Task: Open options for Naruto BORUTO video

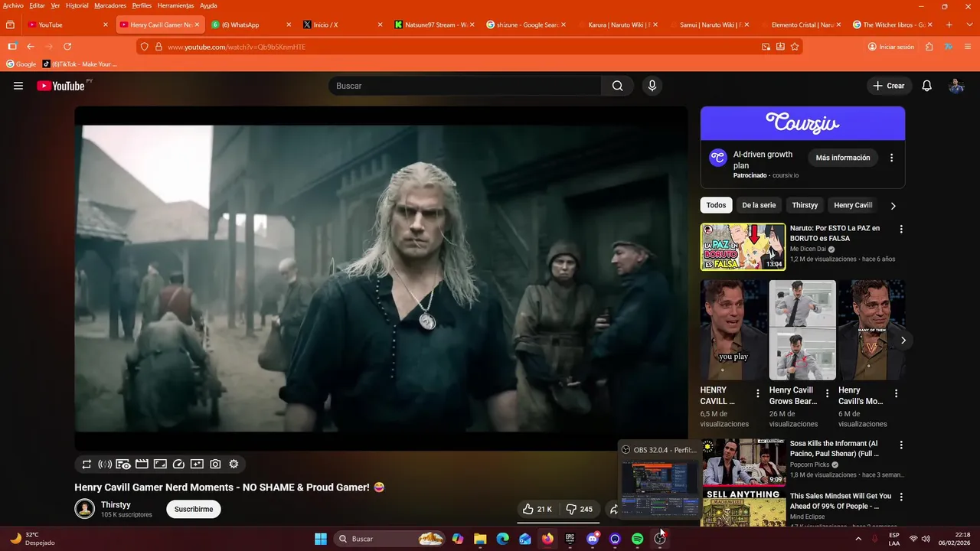Action: (x=901, y=229)
